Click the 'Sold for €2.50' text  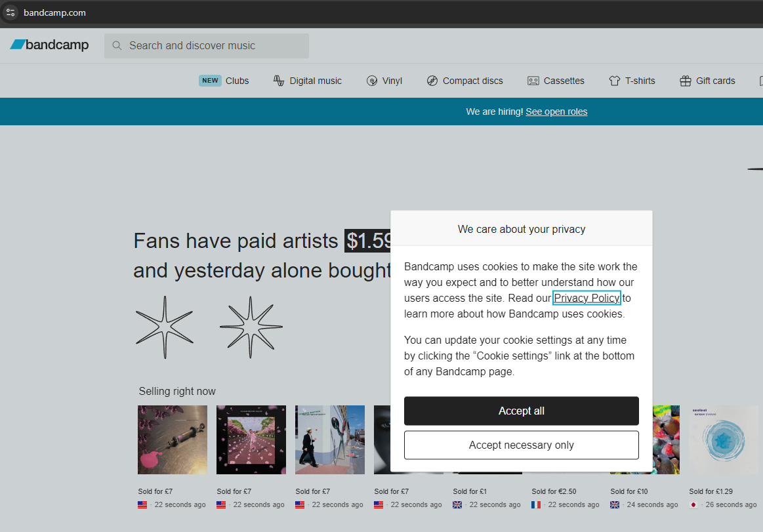tap(554, 491)
